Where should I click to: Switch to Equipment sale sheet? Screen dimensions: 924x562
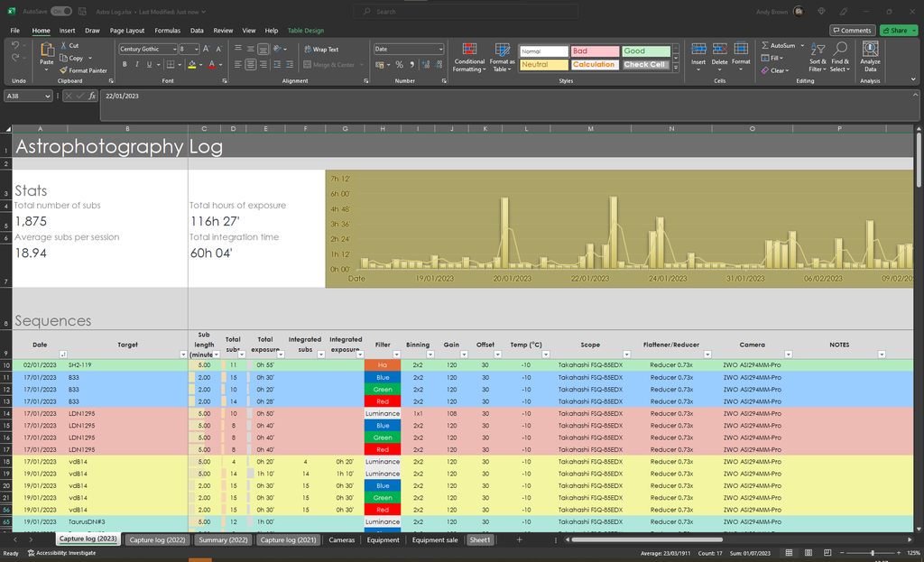[435, 539]
